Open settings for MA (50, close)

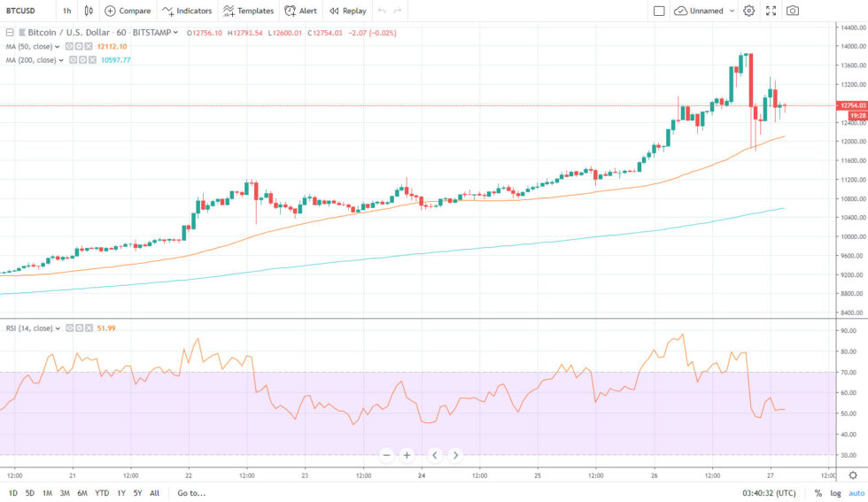coord(79,47)
